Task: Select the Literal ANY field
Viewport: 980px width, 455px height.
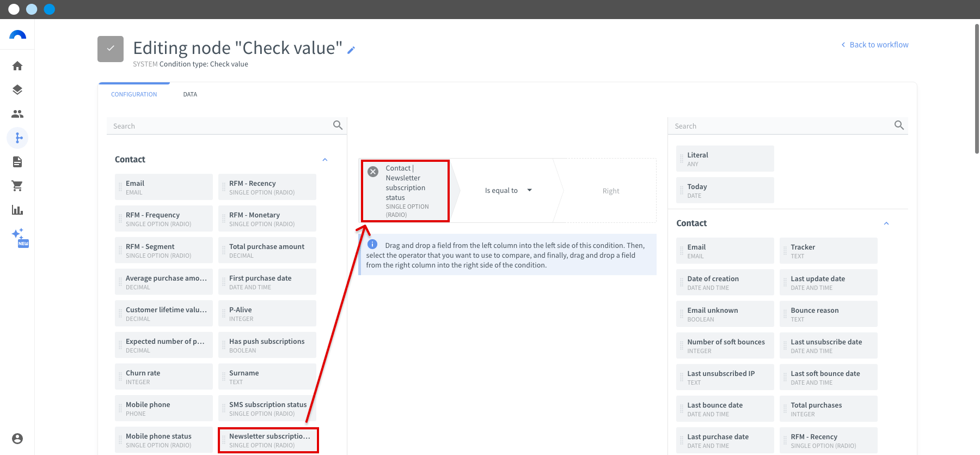Action: pos(725,159)
